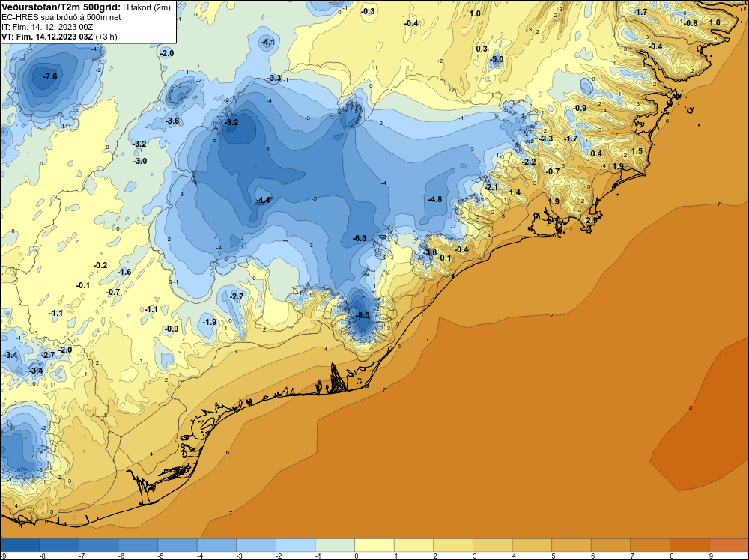Click the 'IT: Fim. 14. 12. 2023 00Z' line
The height and width of the screenshot is (560, 749).
[x=47, y=27]
